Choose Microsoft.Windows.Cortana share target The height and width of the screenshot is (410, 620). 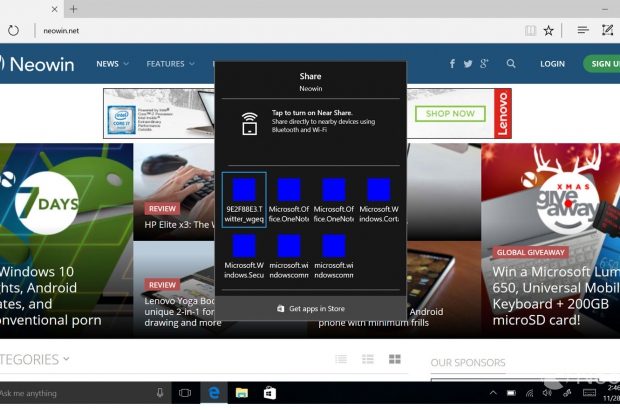coord(379,200)
